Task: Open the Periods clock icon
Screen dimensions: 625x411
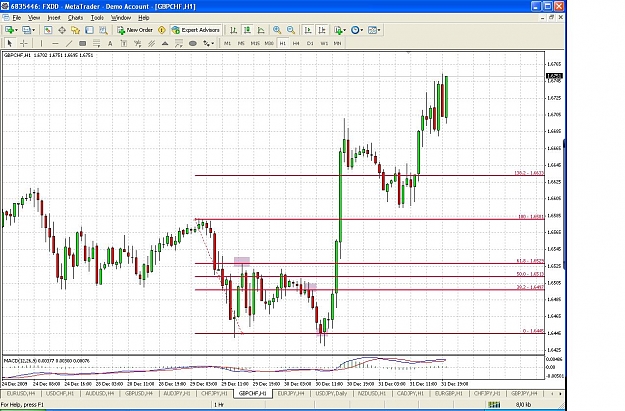Action: (355, 30)
